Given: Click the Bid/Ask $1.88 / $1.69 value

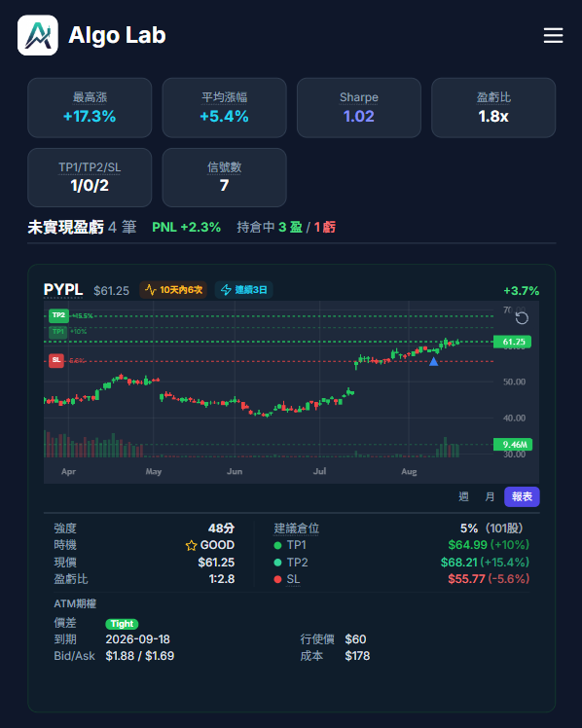Looking at the screenshot, I should tap(140, 656).
